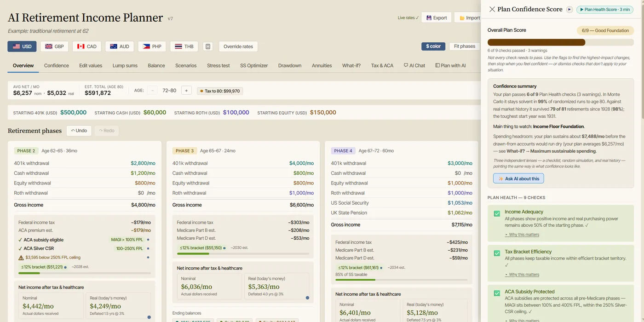Go to the Stress test tab
The width and height of the screenshot is (644, 322).
[x=218, y=66]
